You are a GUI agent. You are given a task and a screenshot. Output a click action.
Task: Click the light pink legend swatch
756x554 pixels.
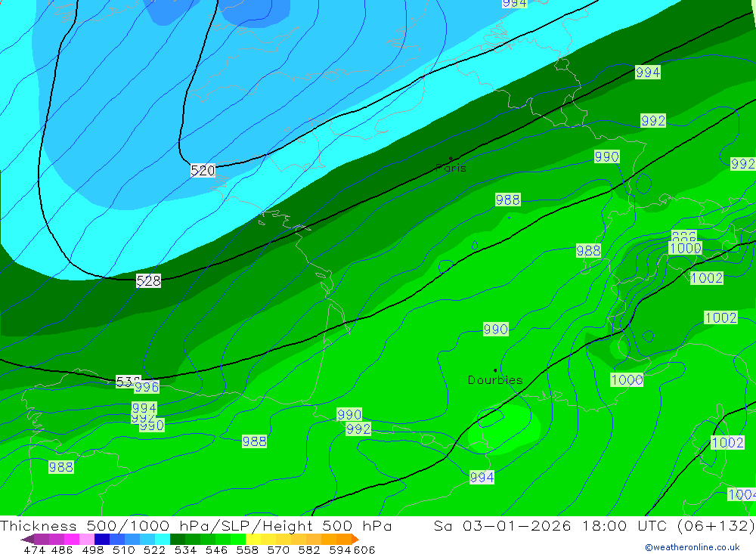coord(87,539)
